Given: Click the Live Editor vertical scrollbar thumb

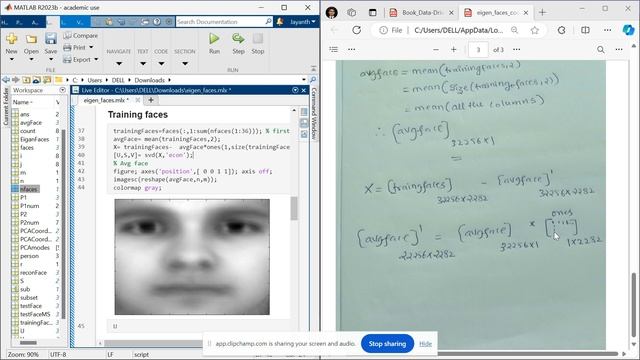Looking at the screenshot, I should (294, 208).
